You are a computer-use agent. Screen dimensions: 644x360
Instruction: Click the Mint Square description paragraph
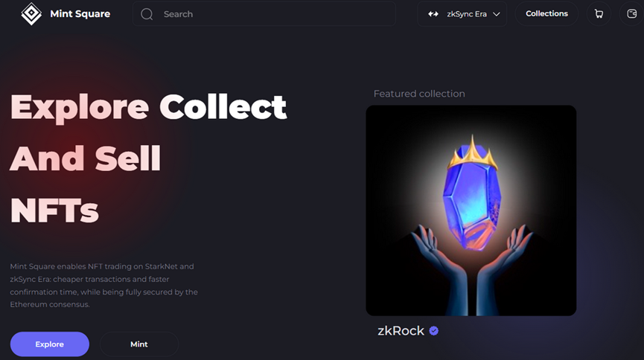pyautogui.click(x=104, y=286)
